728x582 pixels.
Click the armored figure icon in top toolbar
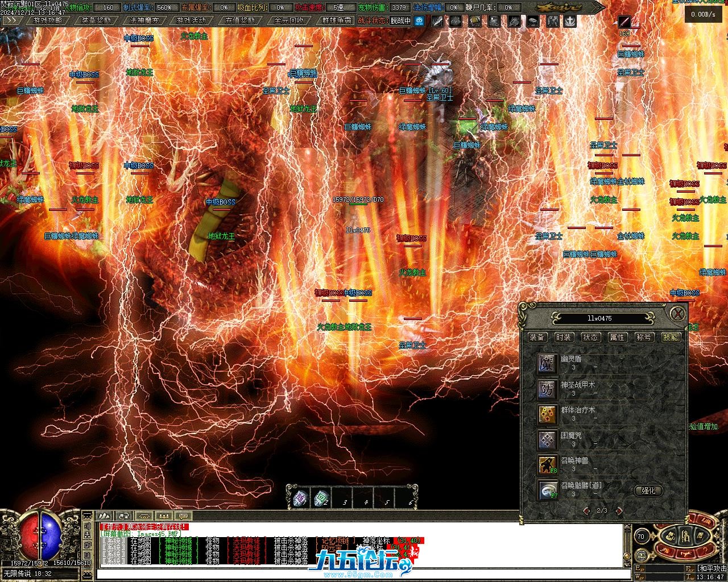coord(552,21)
